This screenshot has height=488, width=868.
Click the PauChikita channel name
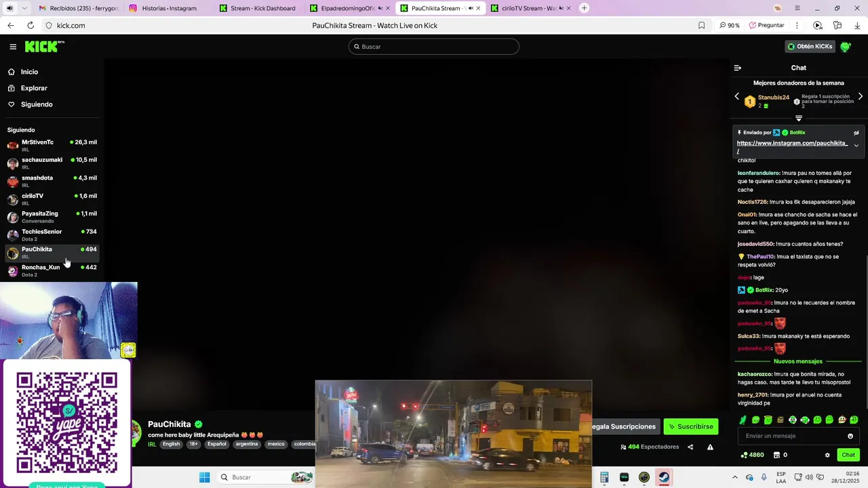170,424
